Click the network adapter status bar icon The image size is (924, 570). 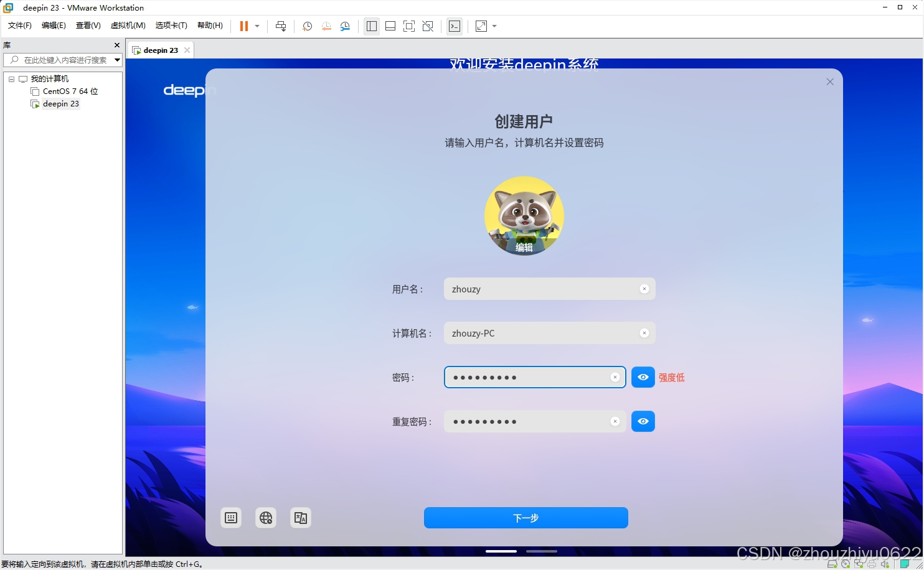(859, 564)
